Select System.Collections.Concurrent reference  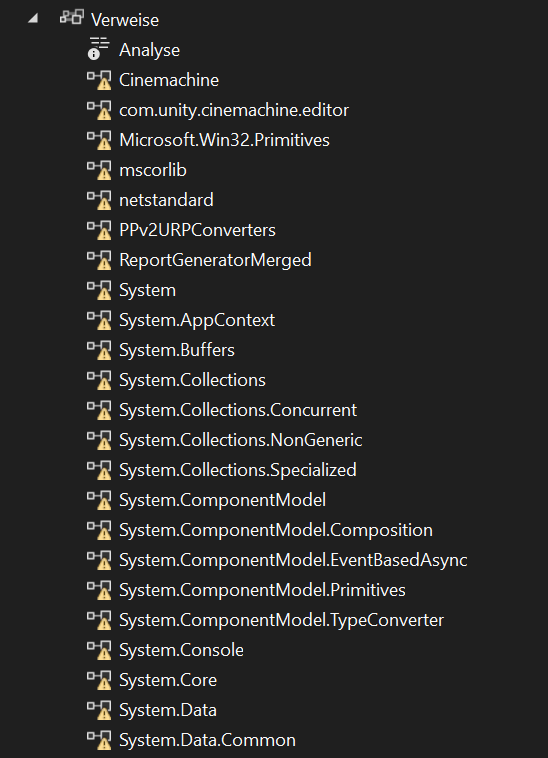[x=238, y=410]
